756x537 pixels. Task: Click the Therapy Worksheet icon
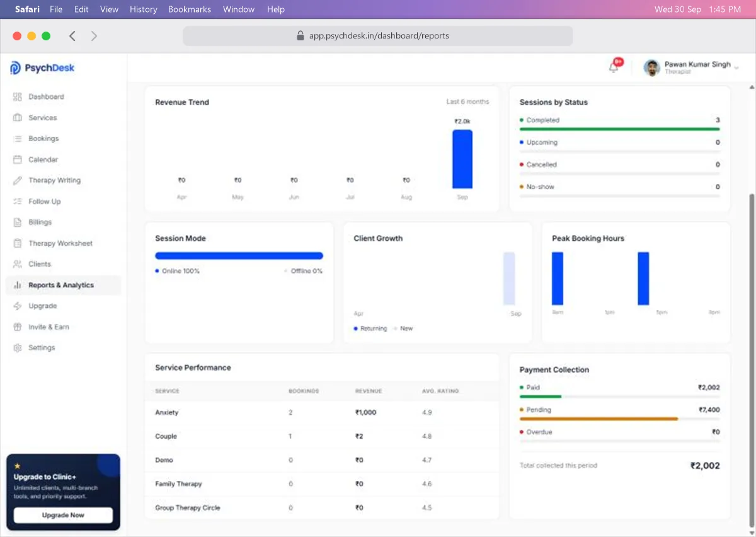click(x=18, y=243)
